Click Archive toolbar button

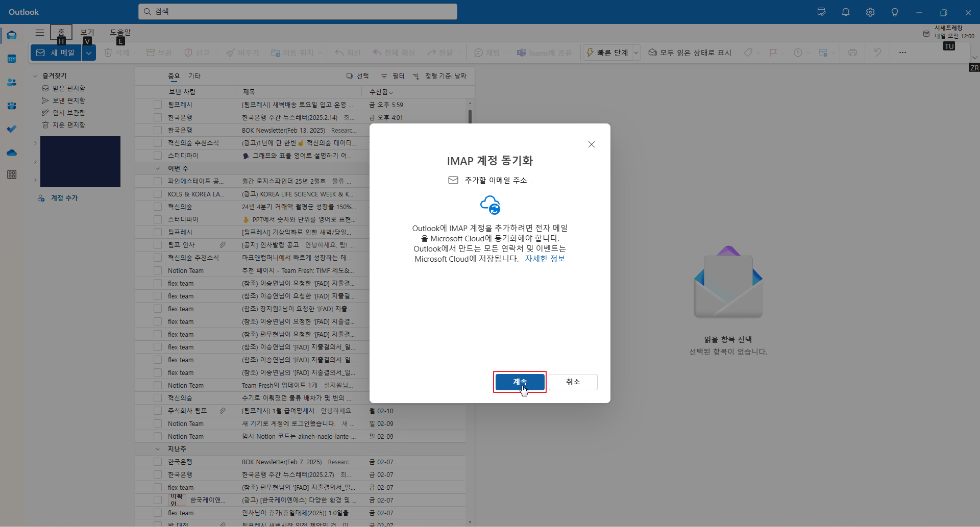(x=159, y=53)
